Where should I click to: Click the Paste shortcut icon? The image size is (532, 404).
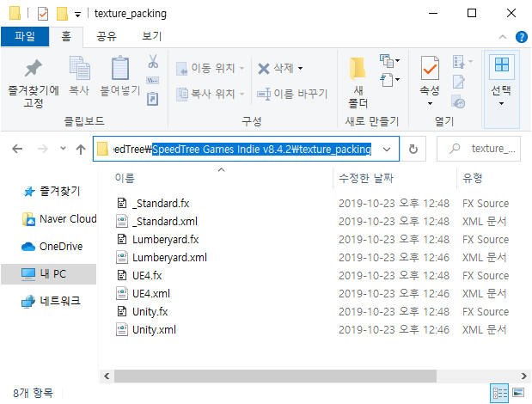pos(153,99)
